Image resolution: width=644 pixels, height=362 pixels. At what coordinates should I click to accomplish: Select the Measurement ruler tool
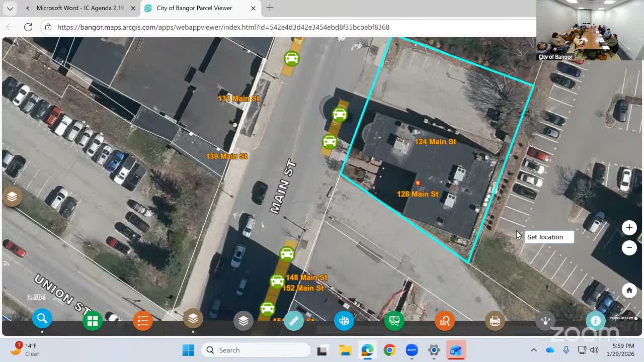(x=294, y=320)
